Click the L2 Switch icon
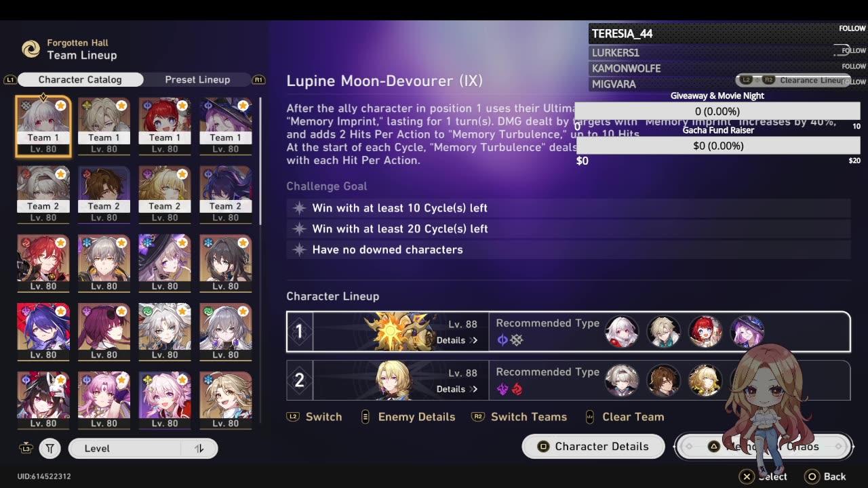 [293, 417]
